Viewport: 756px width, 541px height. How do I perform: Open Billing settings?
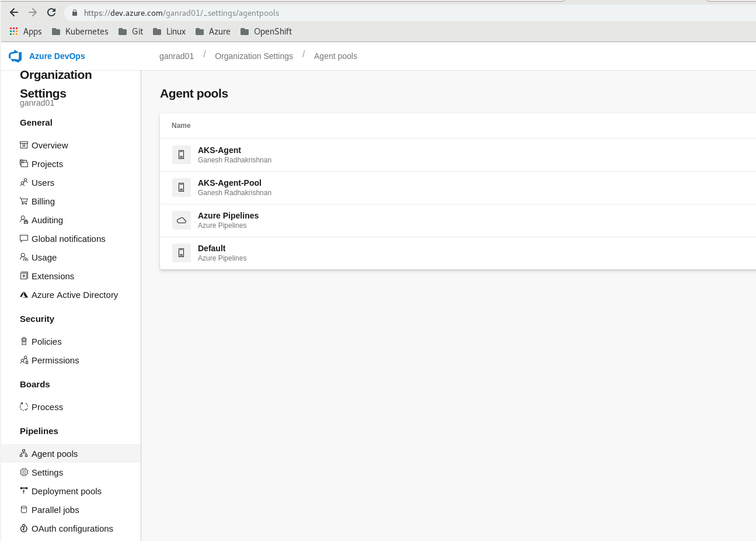coord(43,202)
